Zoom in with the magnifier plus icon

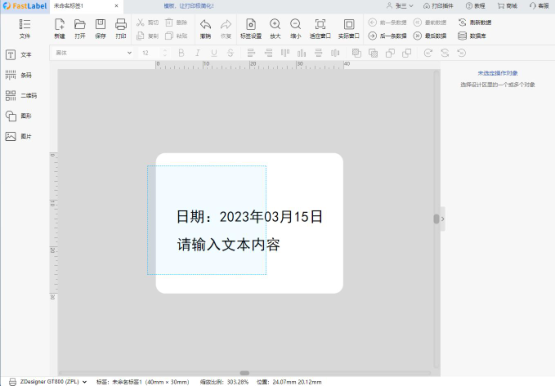[275, 29]
